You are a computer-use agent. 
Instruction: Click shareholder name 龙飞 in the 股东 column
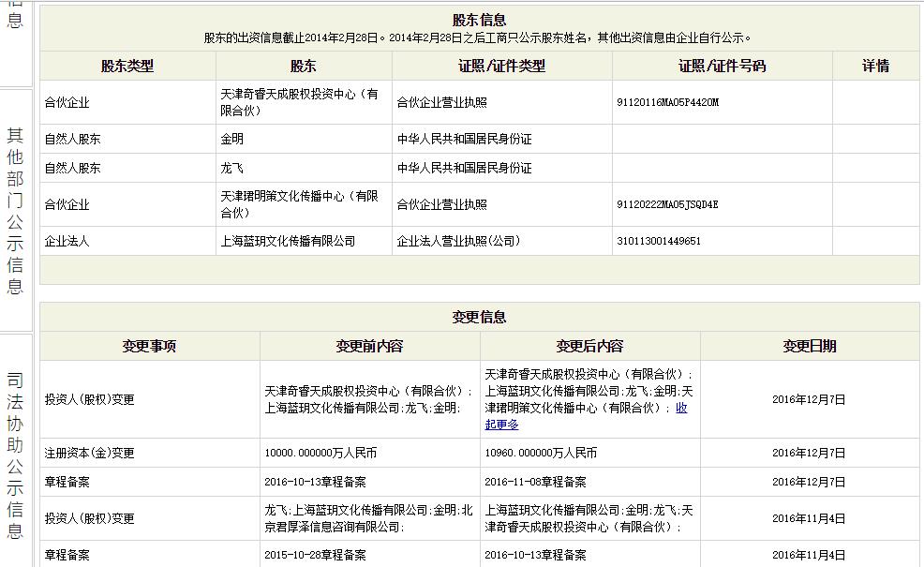(x=232, y=169)
